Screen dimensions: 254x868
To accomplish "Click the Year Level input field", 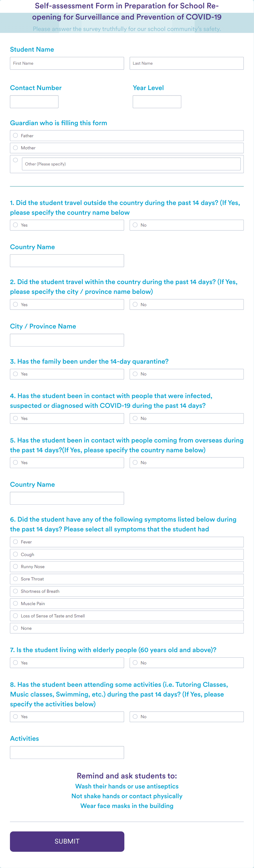I will pos(157,101).
